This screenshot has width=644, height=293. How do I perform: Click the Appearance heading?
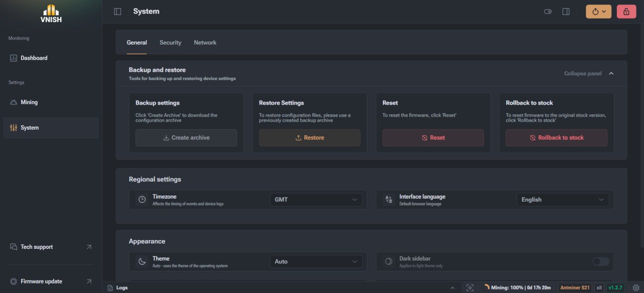(x=147, y=242)
